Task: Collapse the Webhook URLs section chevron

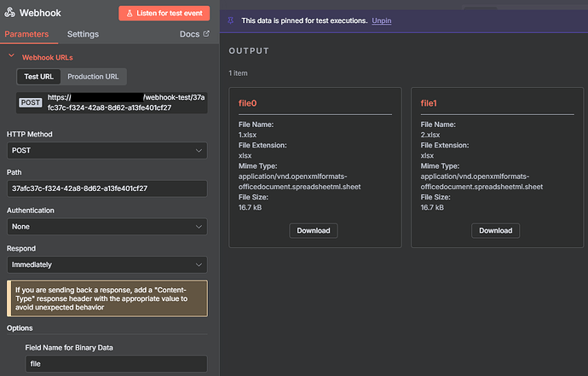Action: pos(11,57)
